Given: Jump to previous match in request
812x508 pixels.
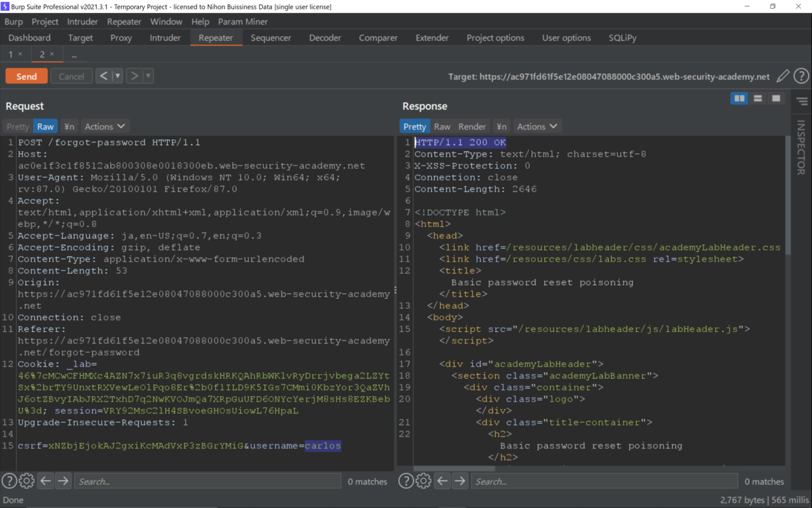Looking at the screenshot, I should pos(45,481).
